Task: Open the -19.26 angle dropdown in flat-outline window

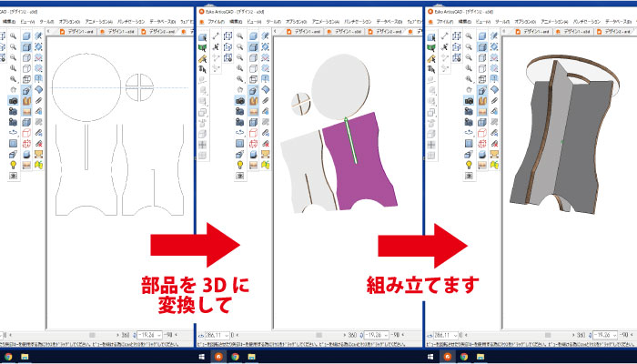Action: click(x=149, y=335)
